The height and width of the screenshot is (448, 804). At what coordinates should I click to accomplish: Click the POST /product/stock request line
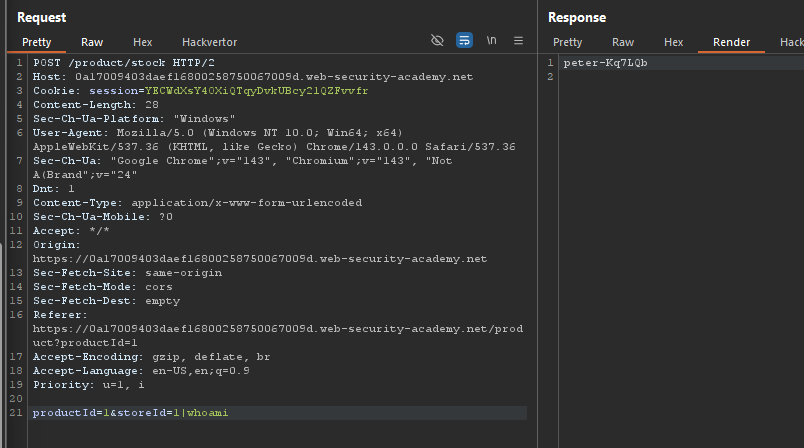[124, 63]
